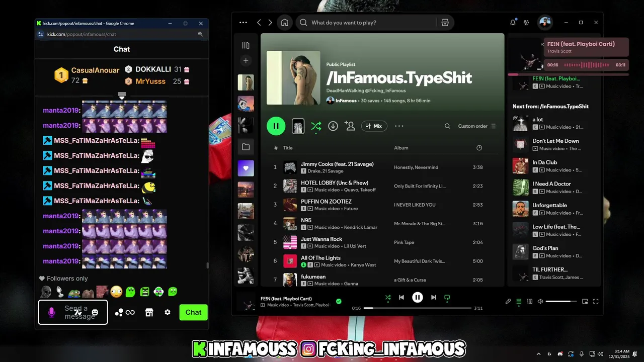Skip to the next track
The image size is (644, 362).
coord(433,297)
